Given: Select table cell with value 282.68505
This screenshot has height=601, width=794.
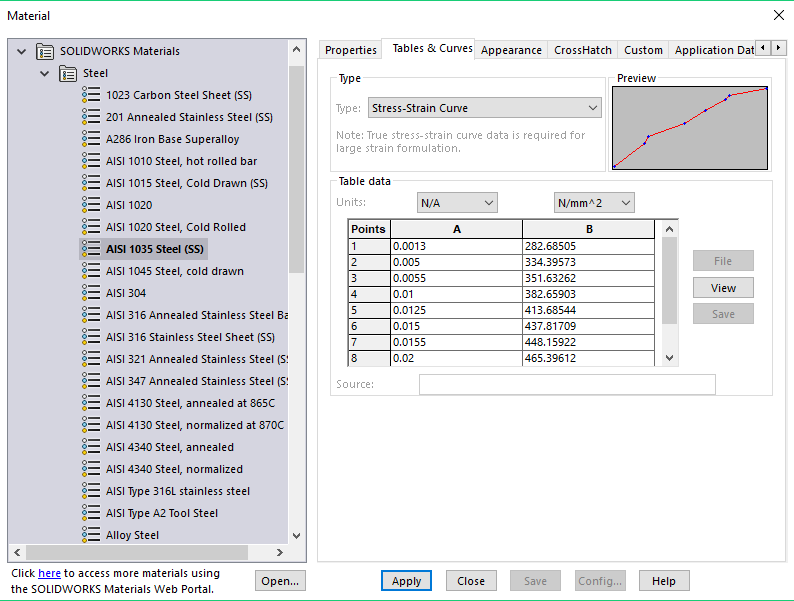Looking at the screenshot, I should (x=588, y=246).
